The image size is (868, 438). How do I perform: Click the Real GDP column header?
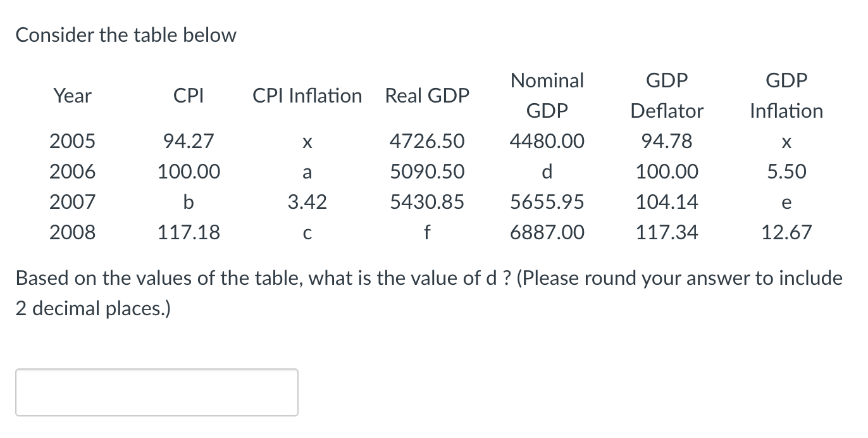tap(427, 96)
